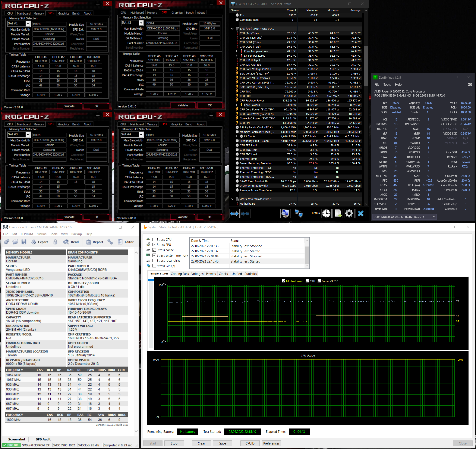Click ZenTimings camera screenshot icon
This screenshot has height=449, width=476.
pos(470,85)
